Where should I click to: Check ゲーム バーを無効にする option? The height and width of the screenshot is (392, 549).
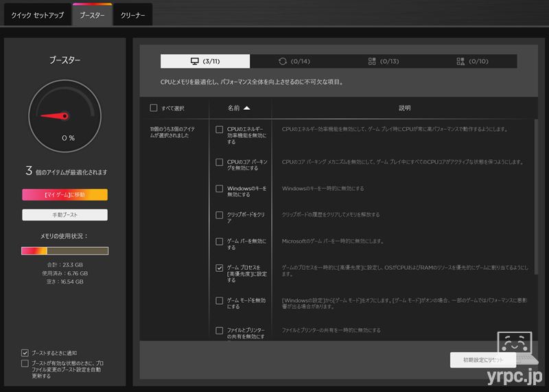pos(219,242)
